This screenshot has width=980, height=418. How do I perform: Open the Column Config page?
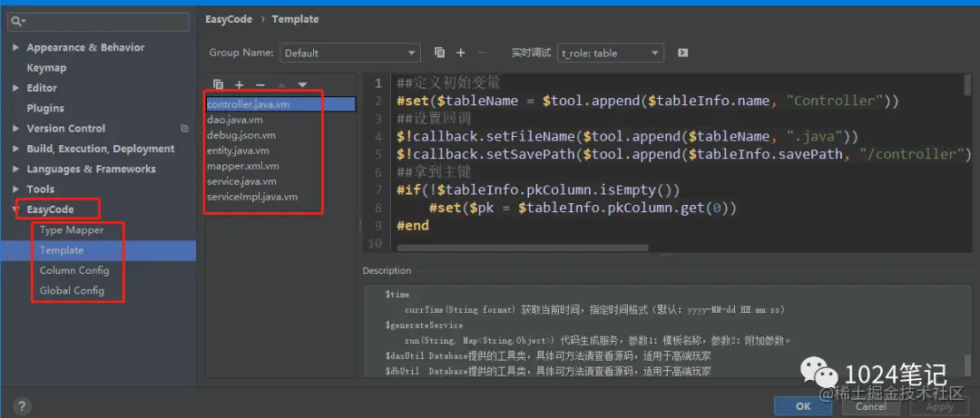click(x=74, y=270)
